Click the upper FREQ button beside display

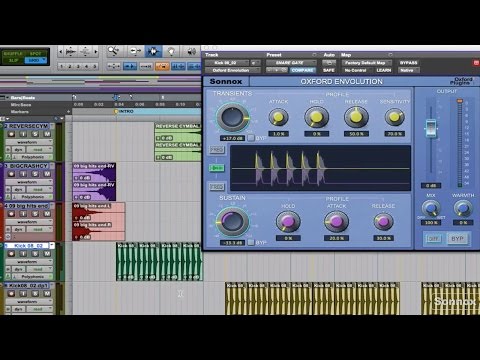[x=217, y=150]
